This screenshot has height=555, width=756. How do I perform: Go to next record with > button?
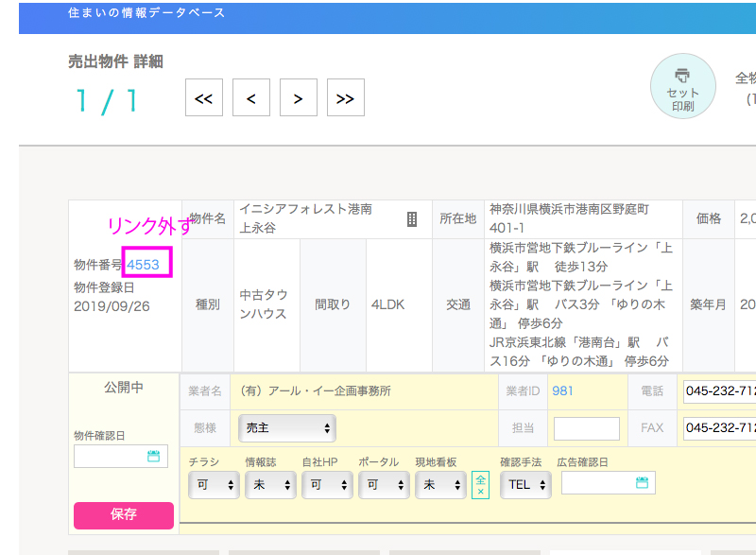[298, 97]
